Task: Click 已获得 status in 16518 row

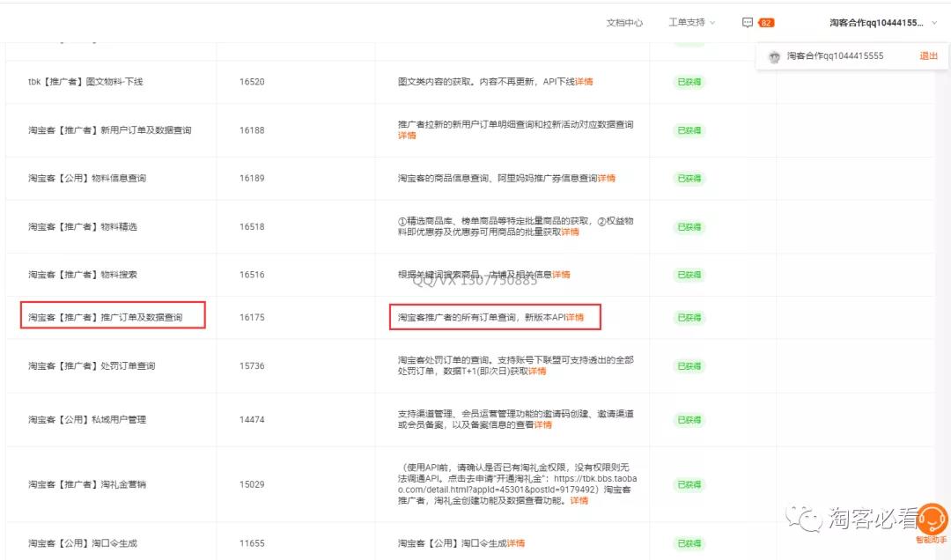Action: click(x=689, y=227)
